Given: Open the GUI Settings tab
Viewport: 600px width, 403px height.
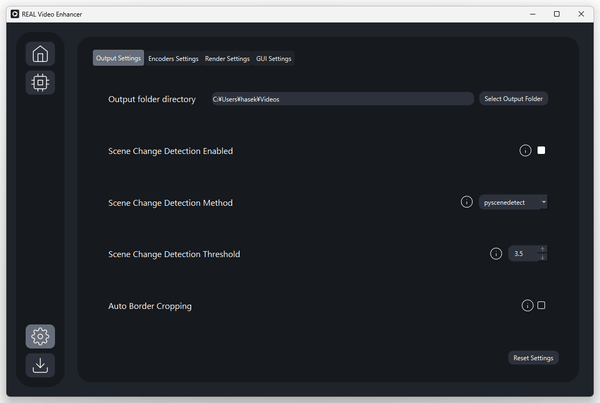Looking at the screenshot, I should click(274, 59).
